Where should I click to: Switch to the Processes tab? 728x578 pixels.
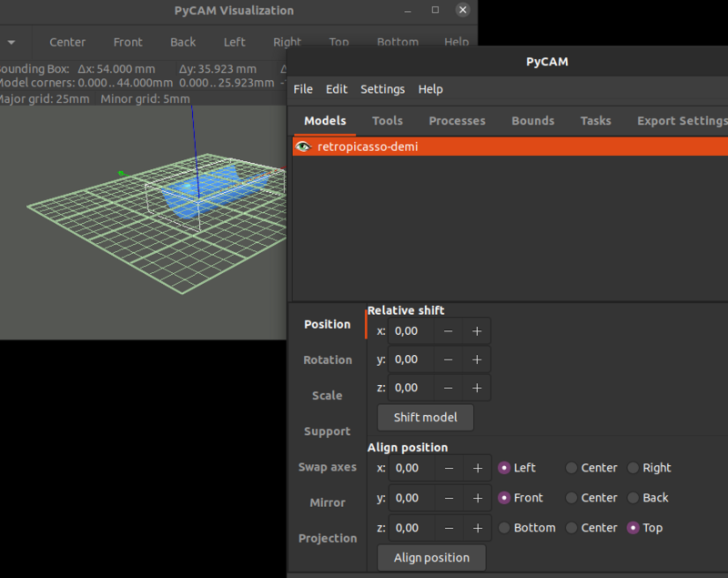pyautogui.click(x=457, y=120)
